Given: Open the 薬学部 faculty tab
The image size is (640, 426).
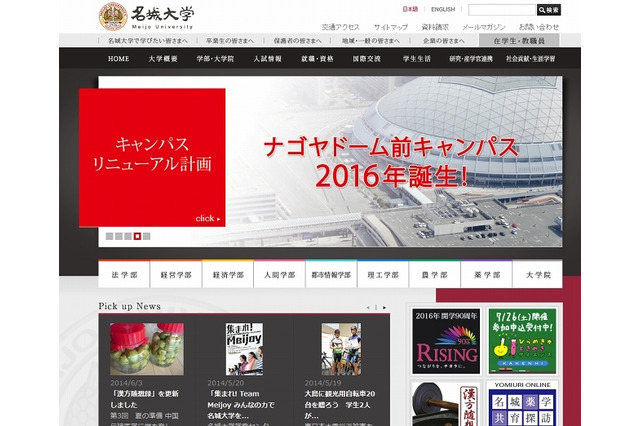Looking at the screenshot, I should coord(487,274).
